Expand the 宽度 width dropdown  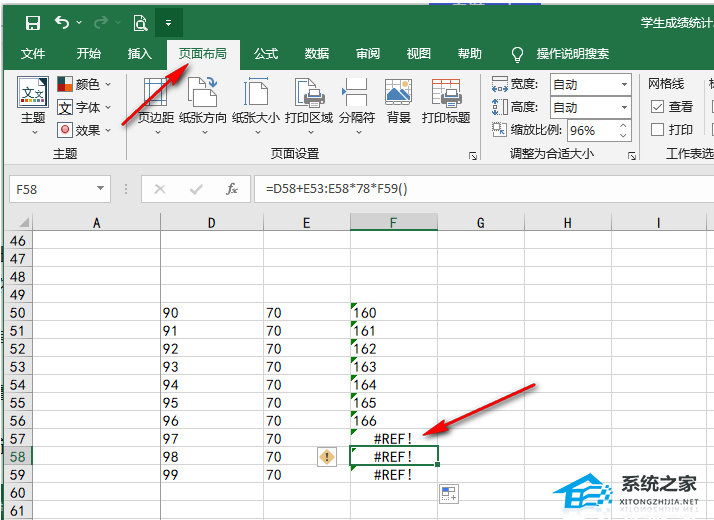(624, 85)
